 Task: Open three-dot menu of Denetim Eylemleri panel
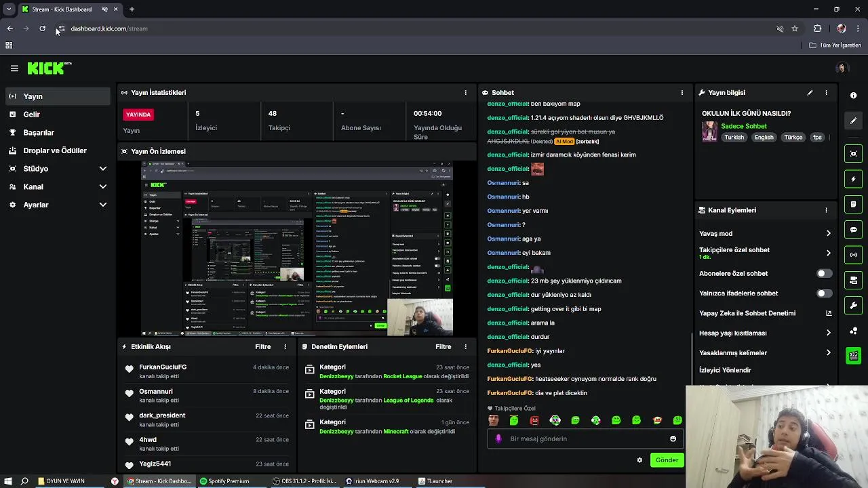click(465, 346)
